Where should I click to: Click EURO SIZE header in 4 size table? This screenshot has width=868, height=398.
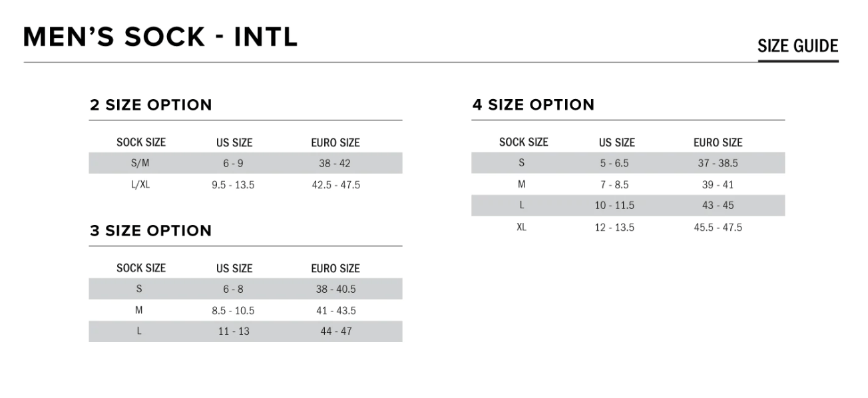coord(718,142)
